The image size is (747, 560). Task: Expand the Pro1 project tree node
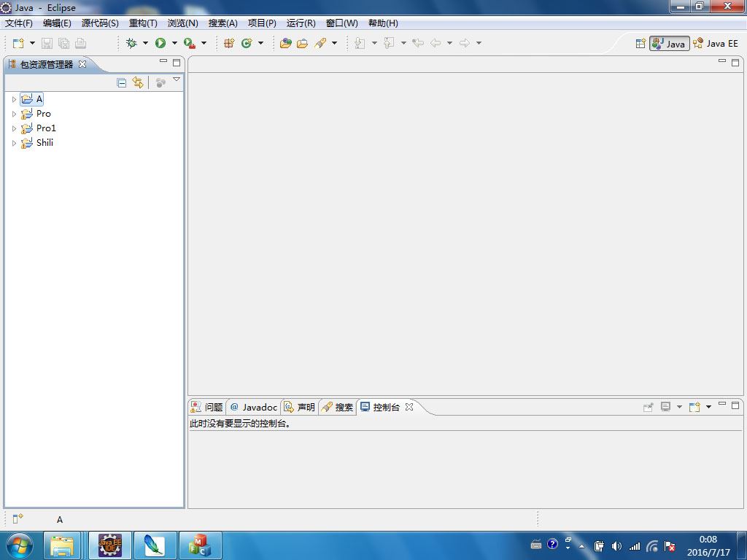click(14, 128)
